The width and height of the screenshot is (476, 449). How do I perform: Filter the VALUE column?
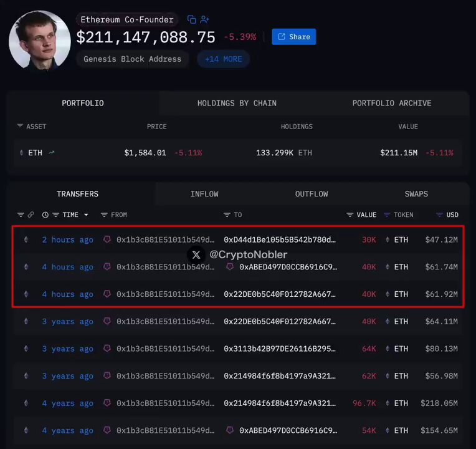tap(350, 215)
